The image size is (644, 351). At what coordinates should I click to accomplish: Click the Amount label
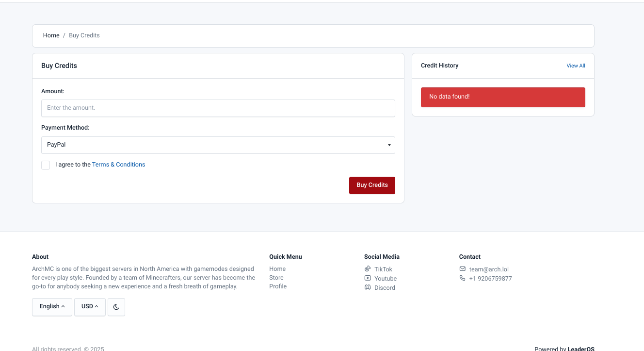coord(53,91)
